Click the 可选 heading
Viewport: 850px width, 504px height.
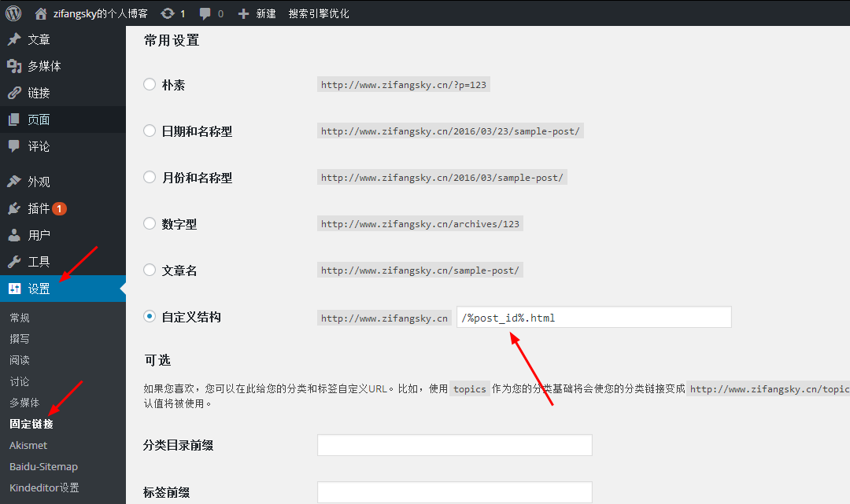click(157, 360)
